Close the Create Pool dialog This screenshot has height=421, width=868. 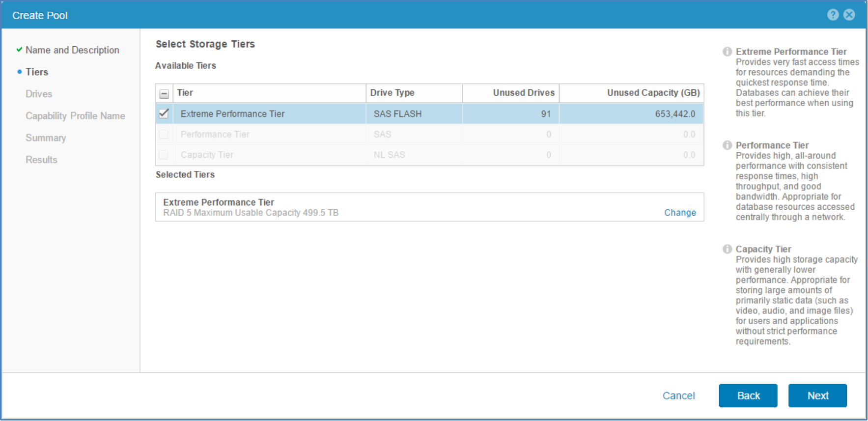[849, 15]
